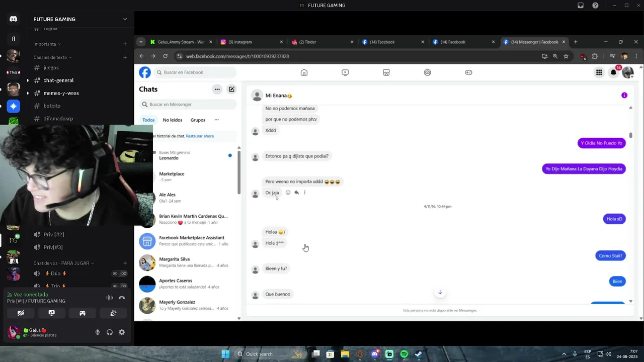Open chat with Leonardo
Screen dimensions: 644x362
pos(188,155)
